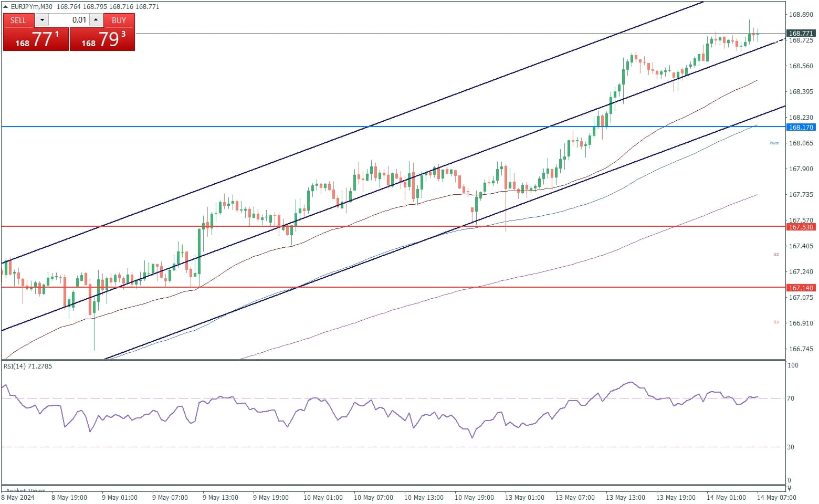Click the 9 May 13:00 time label
819x504 pixels.
coord(220,498)
